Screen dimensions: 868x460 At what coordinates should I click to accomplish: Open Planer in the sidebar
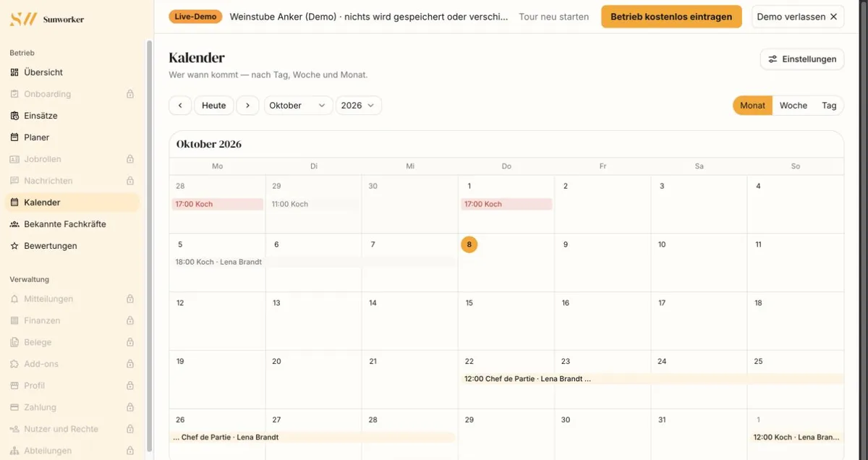click(72, 137)
